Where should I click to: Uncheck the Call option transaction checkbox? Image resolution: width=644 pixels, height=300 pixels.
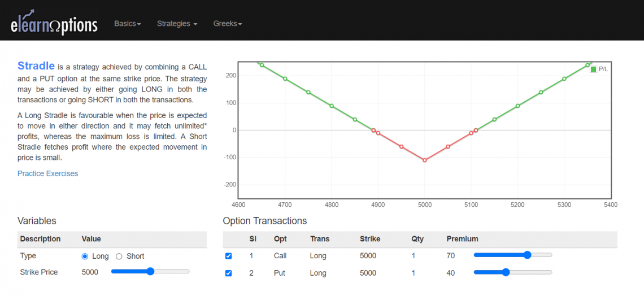pos(228,256)
